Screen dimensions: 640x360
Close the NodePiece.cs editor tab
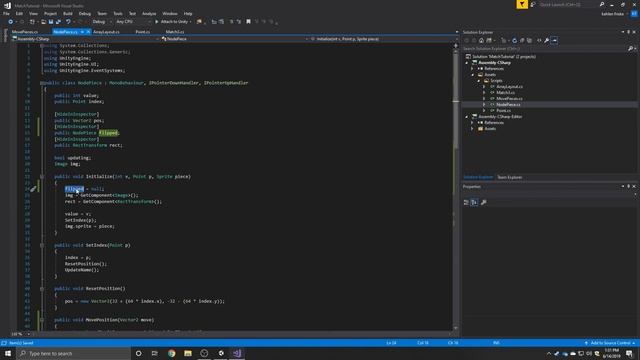(x=88, y=32)
